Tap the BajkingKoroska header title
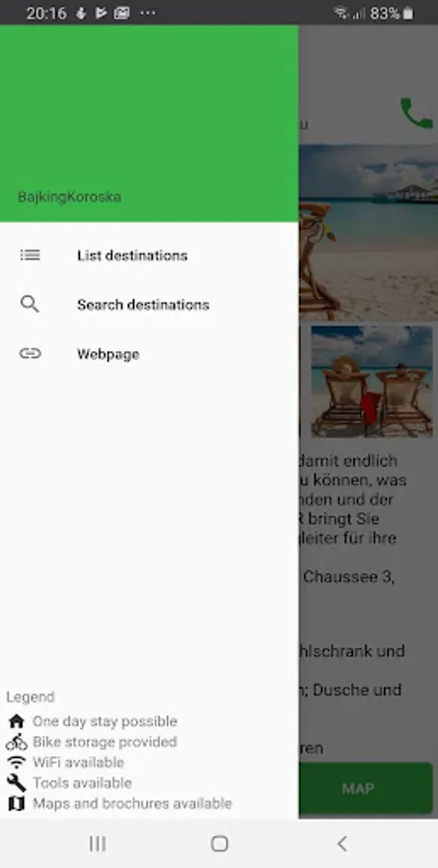Viewport: 438px width, 868px height. 69,197
